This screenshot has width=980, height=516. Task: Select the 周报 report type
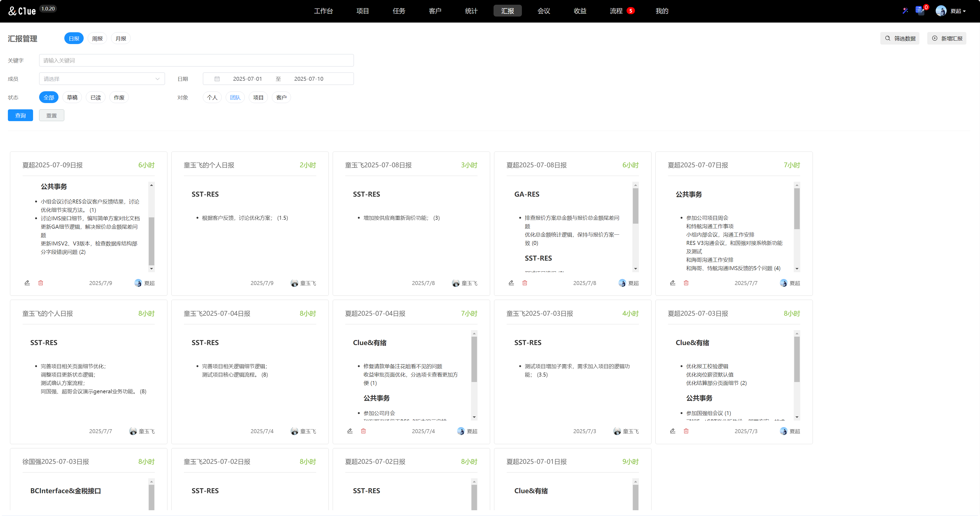97,38
